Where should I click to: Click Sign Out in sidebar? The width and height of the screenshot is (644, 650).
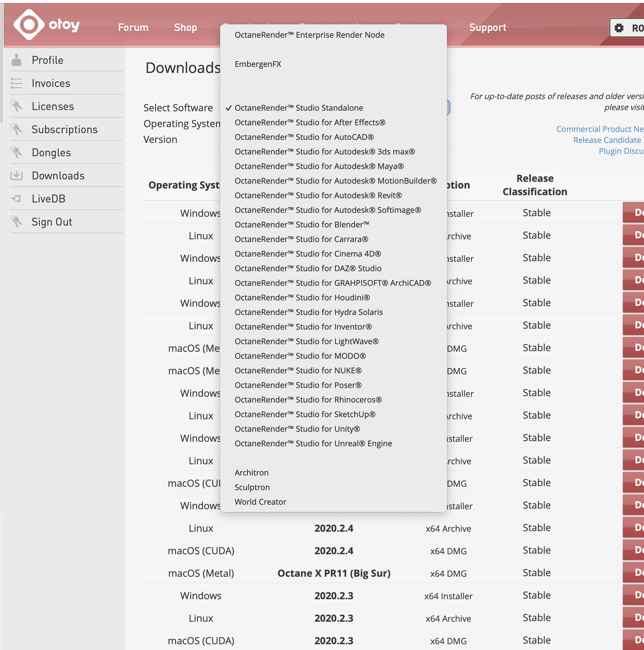coord(52,222)
